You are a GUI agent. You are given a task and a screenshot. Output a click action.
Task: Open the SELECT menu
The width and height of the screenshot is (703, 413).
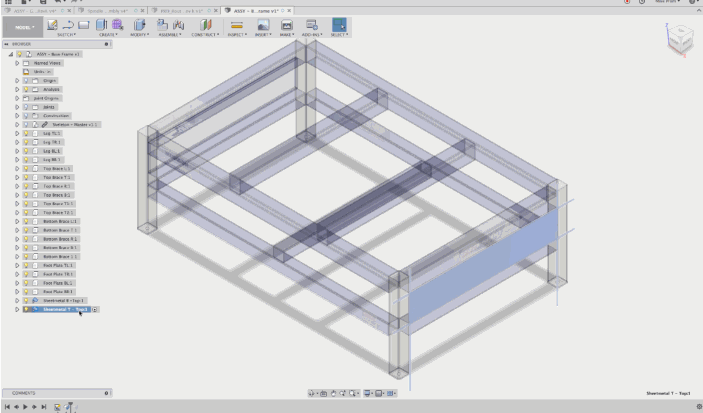point(339,35)
